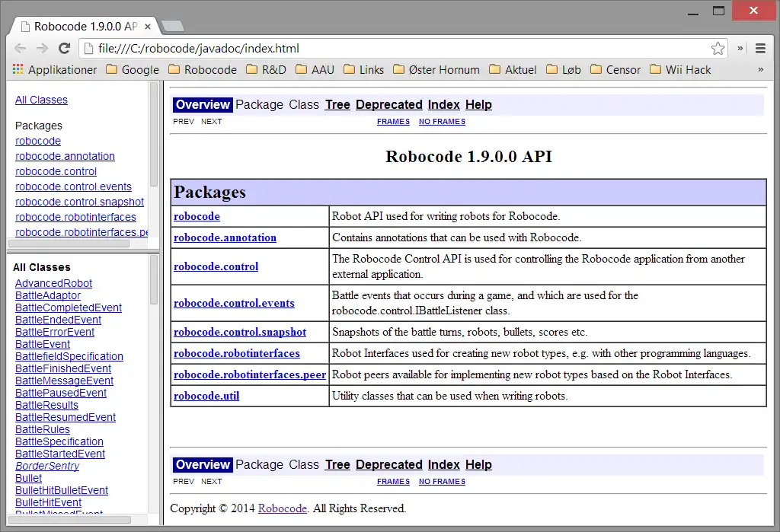This screenshot has height=532, width=780.
Task: Open the Applikationer apps shortcut
Action: pos(55,69)
